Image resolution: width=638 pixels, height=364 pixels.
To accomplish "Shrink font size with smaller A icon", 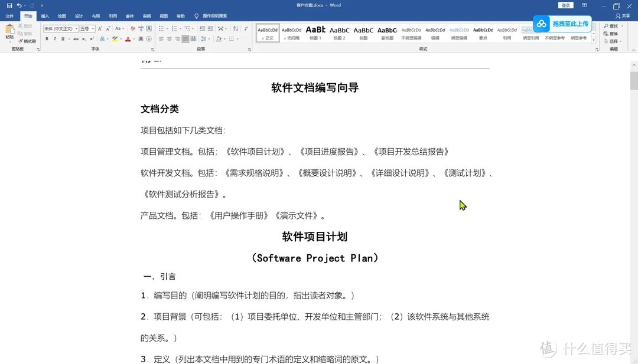I will (108, 28).
